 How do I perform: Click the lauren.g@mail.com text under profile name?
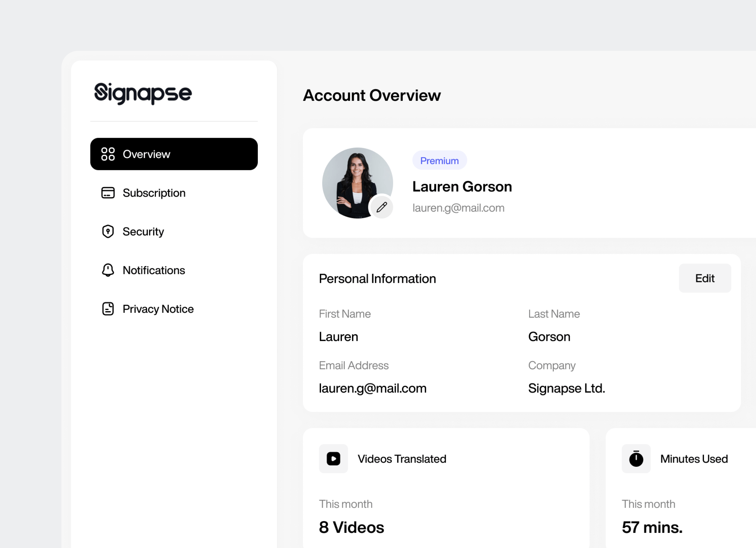(458, 208)
